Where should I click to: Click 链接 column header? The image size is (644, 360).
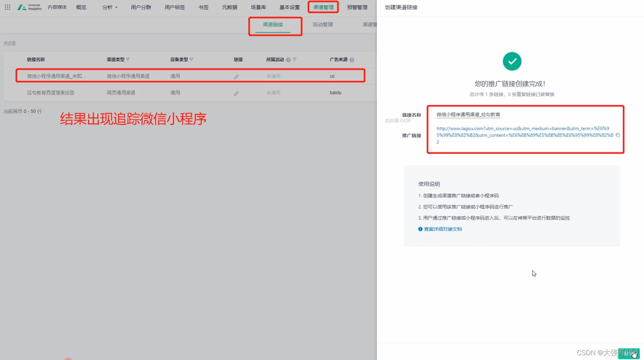(238, 59)
